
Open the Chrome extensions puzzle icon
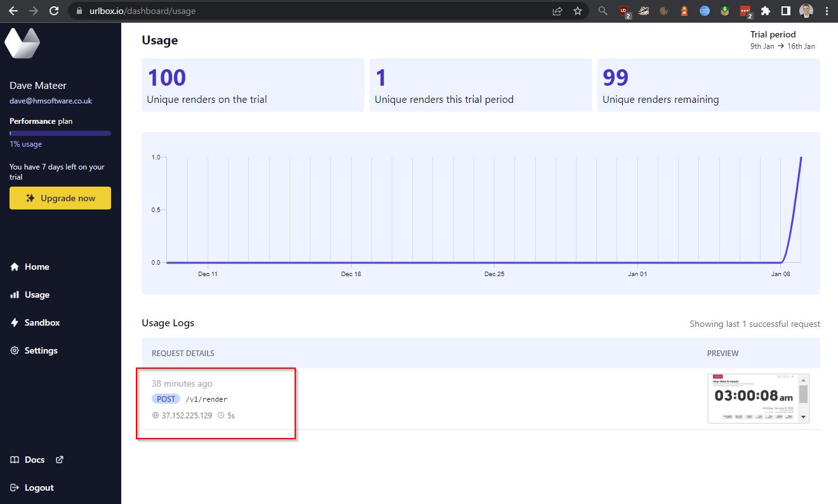pyautogui.click(x=765, y=11)
